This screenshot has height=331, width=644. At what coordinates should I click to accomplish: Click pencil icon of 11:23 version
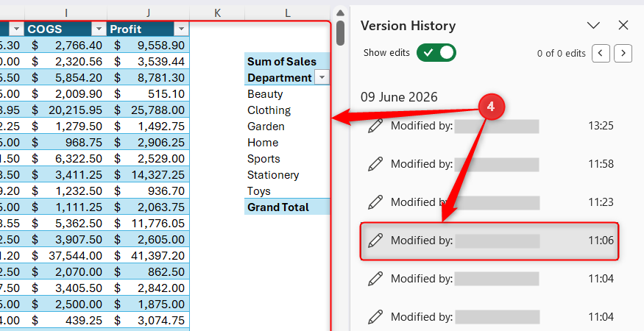point(375,202)
